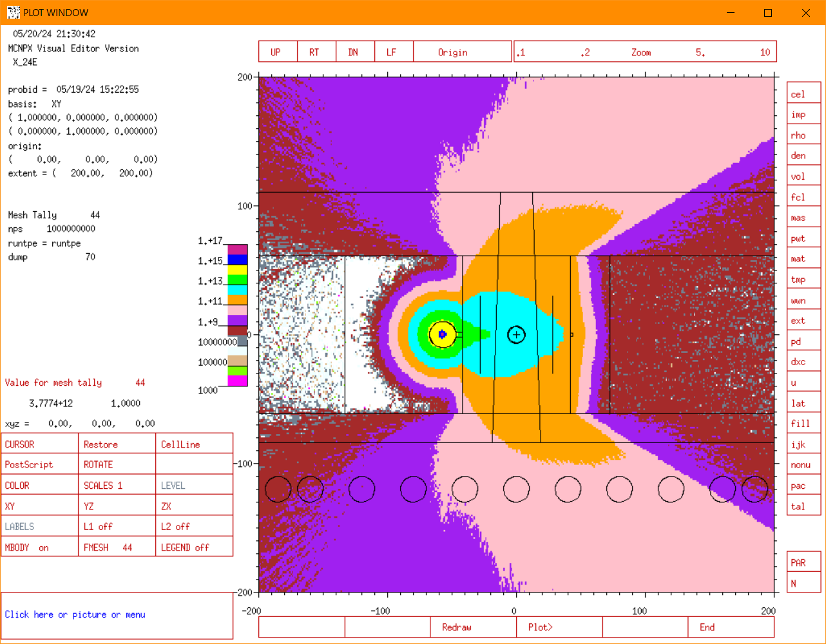
Task: Toggle MBODY off
Action: [x=39, y=547]
